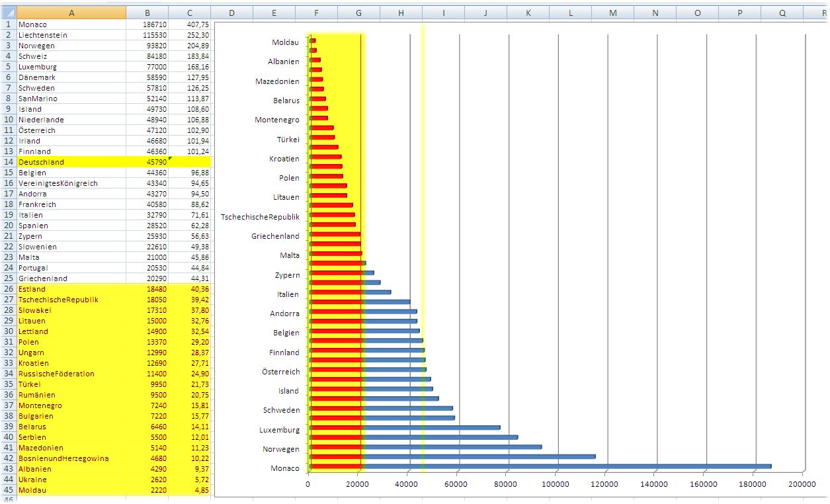Viewport: 830px width, 504px height.
Task: Select the Andorra chart axis label
Action: (285, 314)
